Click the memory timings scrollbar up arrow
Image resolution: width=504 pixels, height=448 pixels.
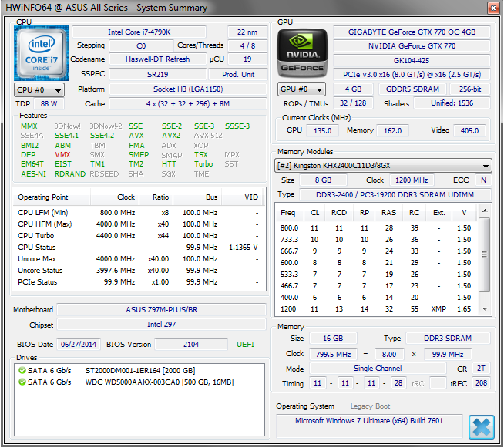[485, 209]
